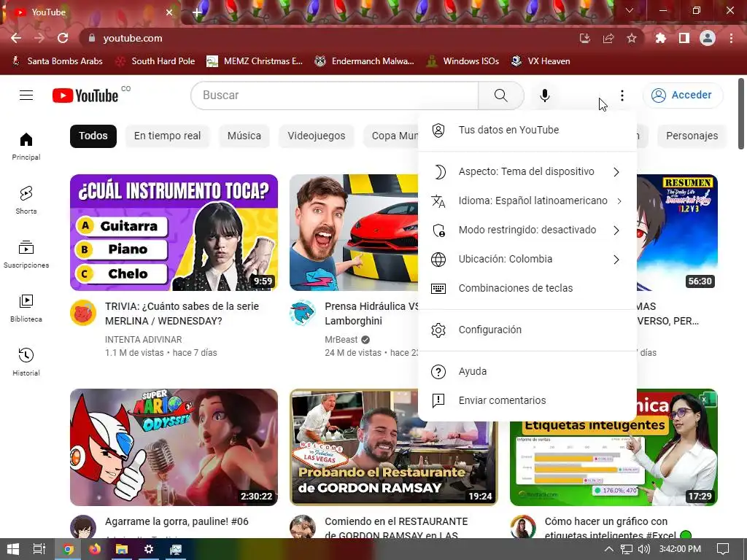This screenshot has height=560, width=747.
Task: Click INTENTA ADIVINAR channel avatar
Action: point(83,313)
